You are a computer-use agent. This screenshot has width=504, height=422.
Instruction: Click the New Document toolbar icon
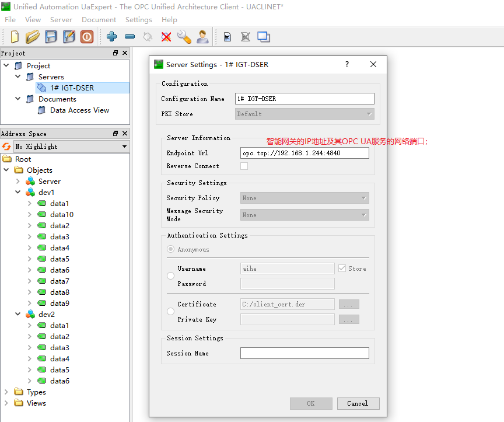tap(15, 37)
